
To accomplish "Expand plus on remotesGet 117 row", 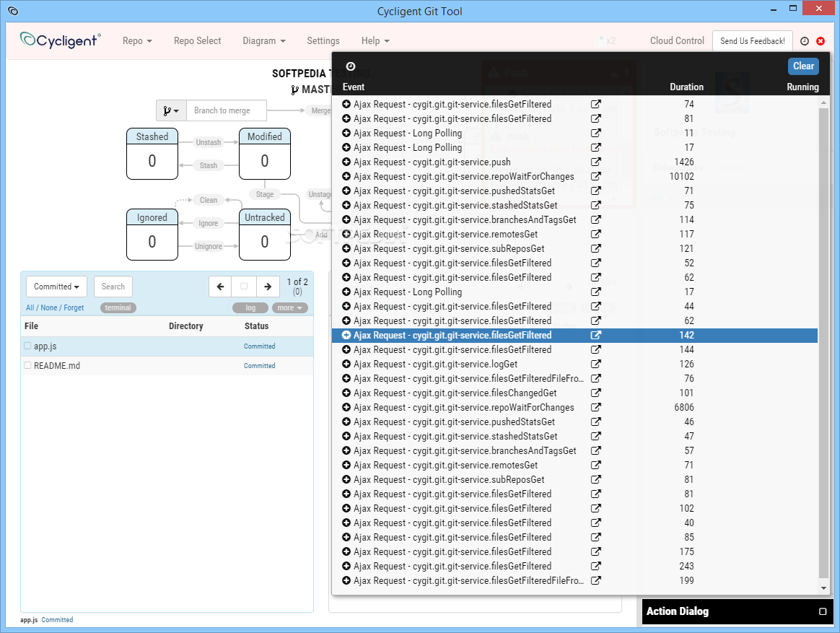I will pos(346,235).
